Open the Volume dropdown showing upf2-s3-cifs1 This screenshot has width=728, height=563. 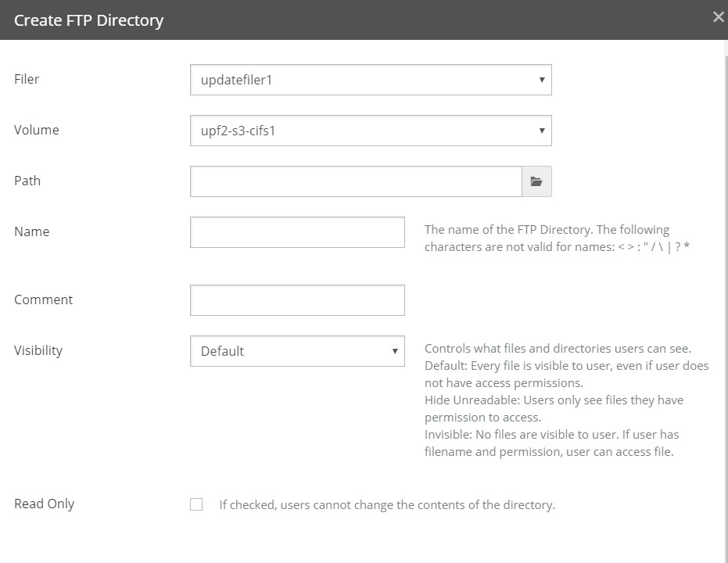pos(371,131)
